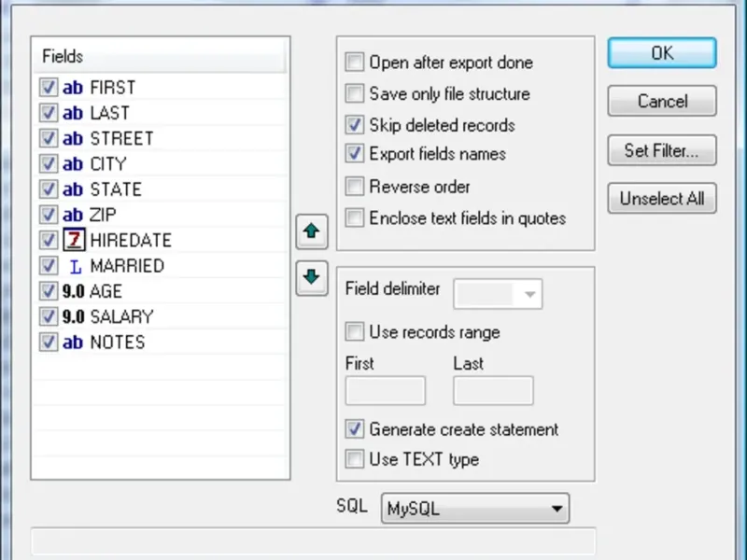Click the logical type icon beside MARRIED
The image size is (747, 560).
pos(75,266)
